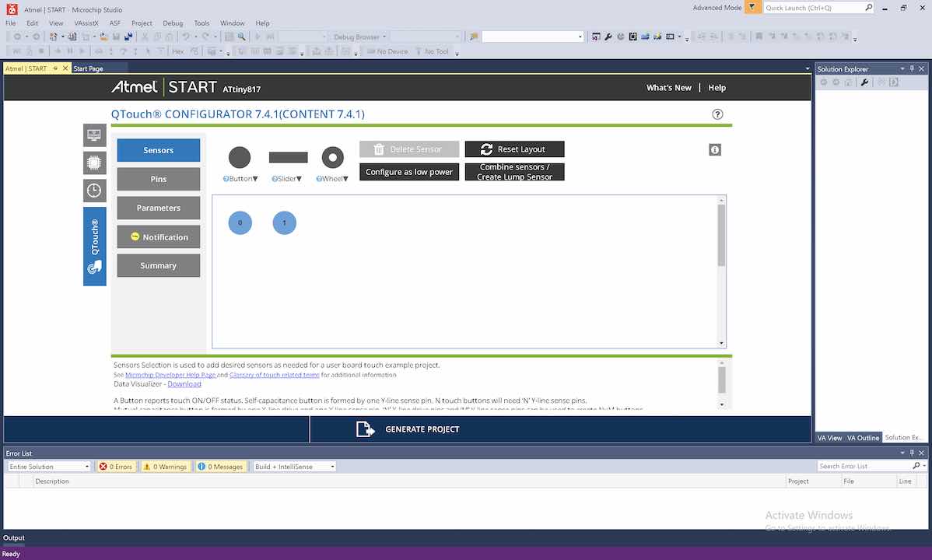The height and width of the screenshot is (560, 932).
Task: Click the wrench icon in Solution Explorer
Action: tap(864, 82)
